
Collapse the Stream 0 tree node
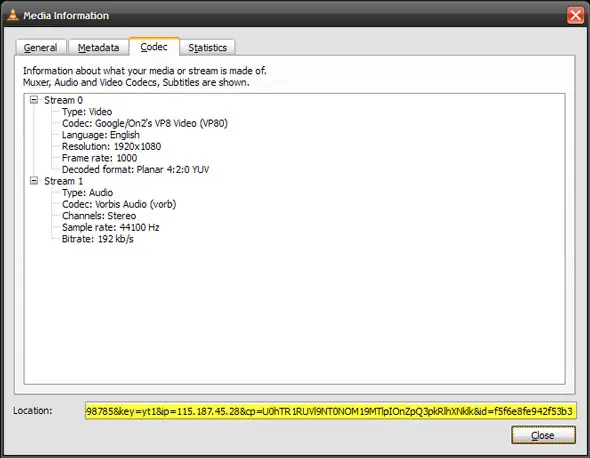[34, 100]
